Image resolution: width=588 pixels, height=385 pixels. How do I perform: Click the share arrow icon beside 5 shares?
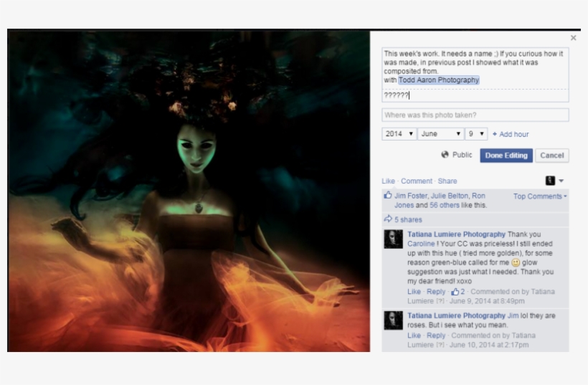point(388,219)
